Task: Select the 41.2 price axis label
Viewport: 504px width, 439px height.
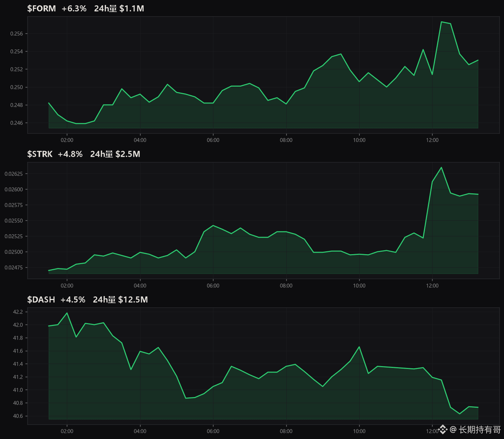Action: click(x=18, y=377)
